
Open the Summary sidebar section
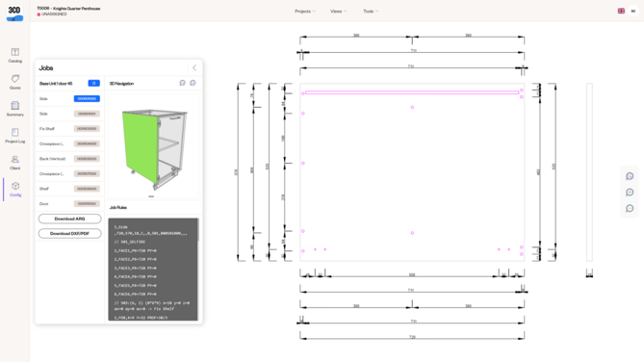(15, 109)
